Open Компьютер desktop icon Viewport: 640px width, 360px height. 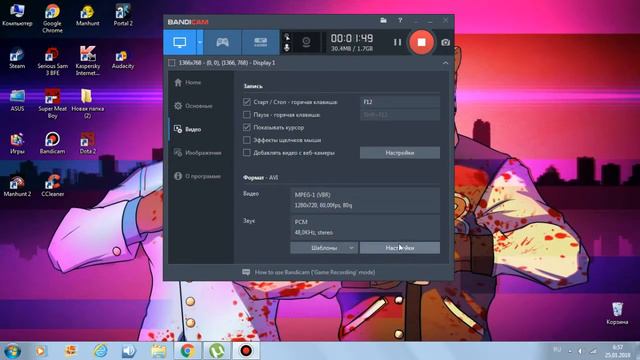pyautogui.click(x=17, y=15)
